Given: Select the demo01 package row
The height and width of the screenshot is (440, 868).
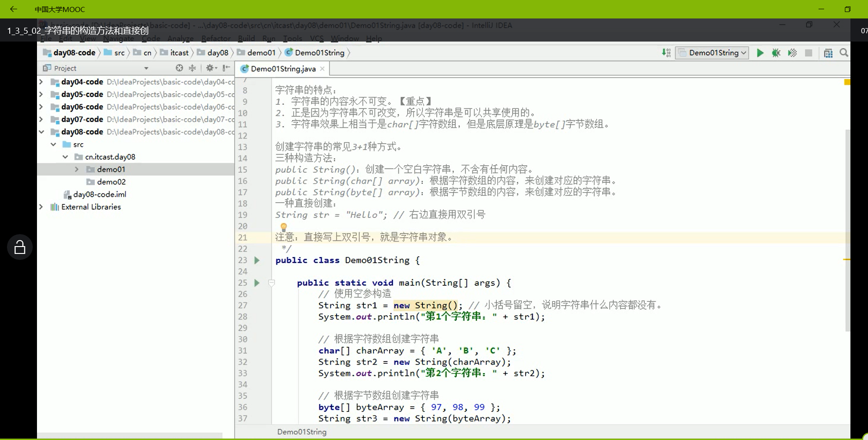Looking at the screenshot, I should 135,169.
